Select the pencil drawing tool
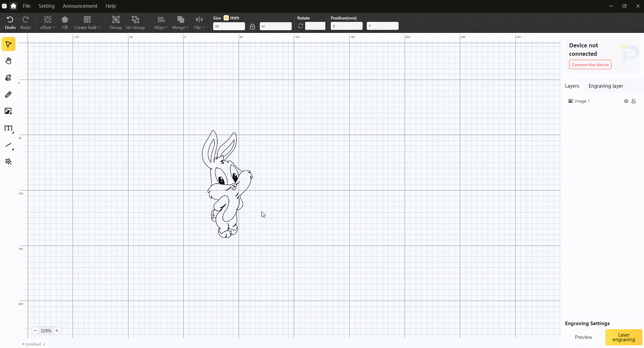The width and height of the screenshot is (644, 348). pos(8,94)
